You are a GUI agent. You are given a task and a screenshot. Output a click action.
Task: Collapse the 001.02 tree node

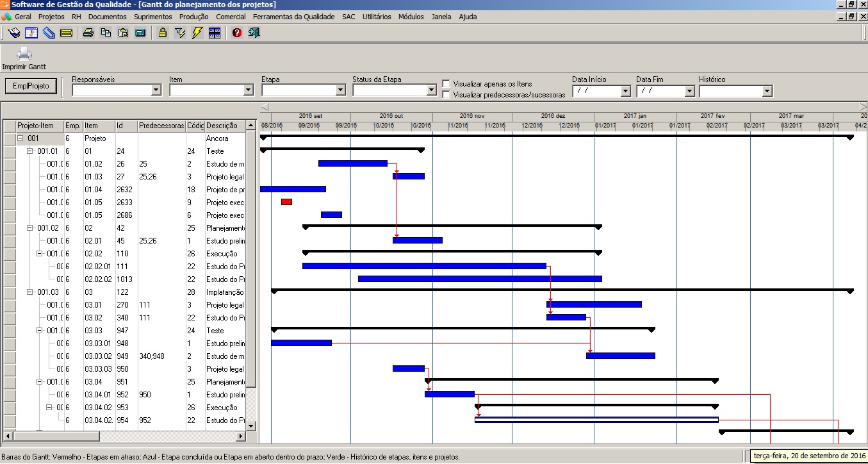pyautogui.click(x=30, y=228)
